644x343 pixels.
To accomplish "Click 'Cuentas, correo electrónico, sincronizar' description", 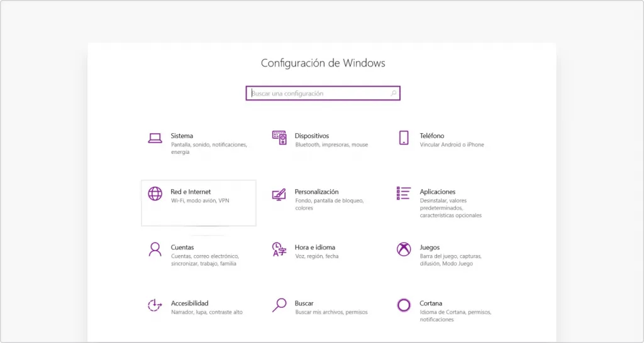I will point(205,259).
